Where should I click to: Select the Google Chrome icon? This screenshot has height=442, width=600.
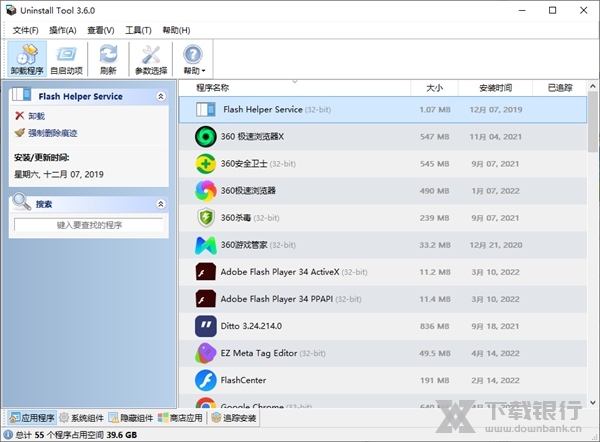click(205, 403)
